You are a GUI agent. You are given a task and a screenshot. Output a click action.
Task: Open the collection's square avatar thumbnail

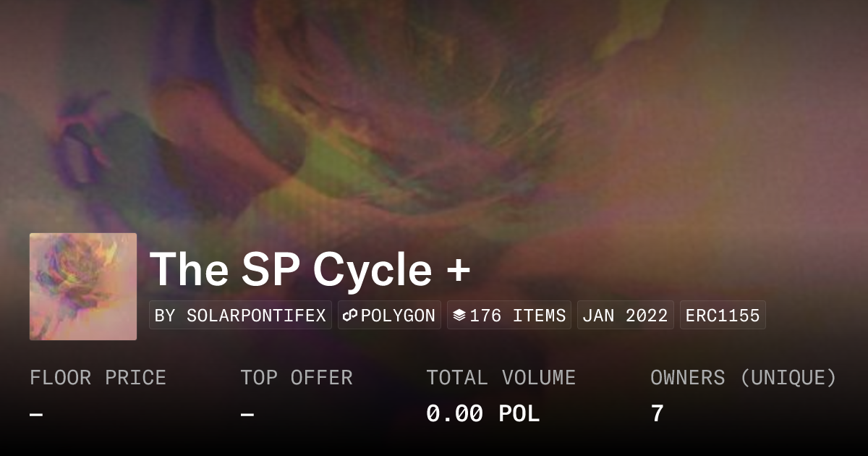pyautogui.click(x=83, y=287)
